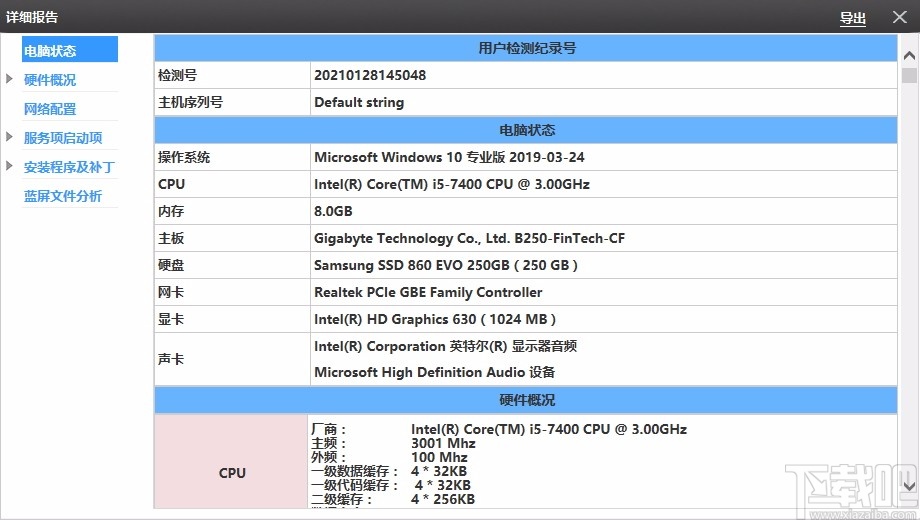Click the blue 硬件概况 table header

526,400
